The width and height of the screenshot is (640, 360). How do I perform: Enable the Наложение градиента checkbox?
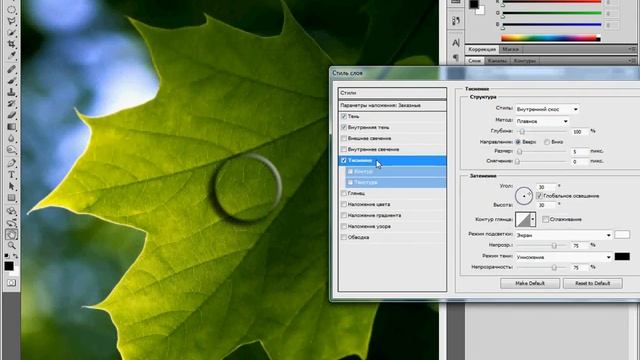click(x=344, y=215)
